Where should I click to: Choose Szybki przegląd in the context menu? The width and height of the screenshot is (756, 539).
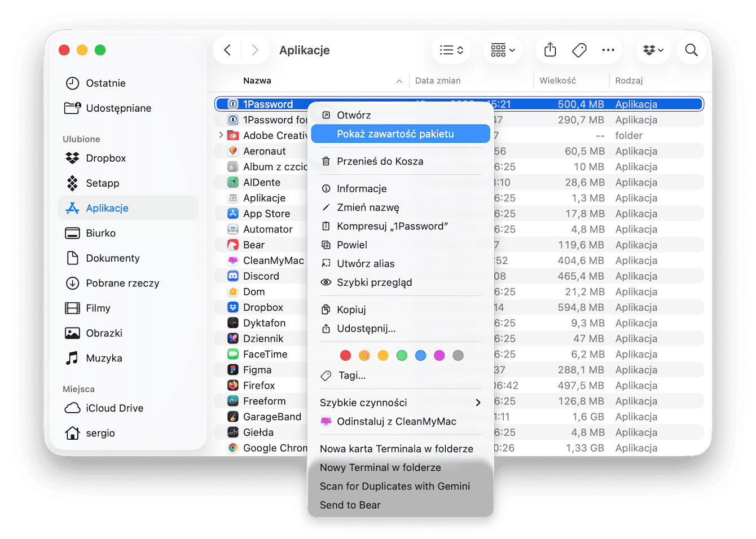401,282
